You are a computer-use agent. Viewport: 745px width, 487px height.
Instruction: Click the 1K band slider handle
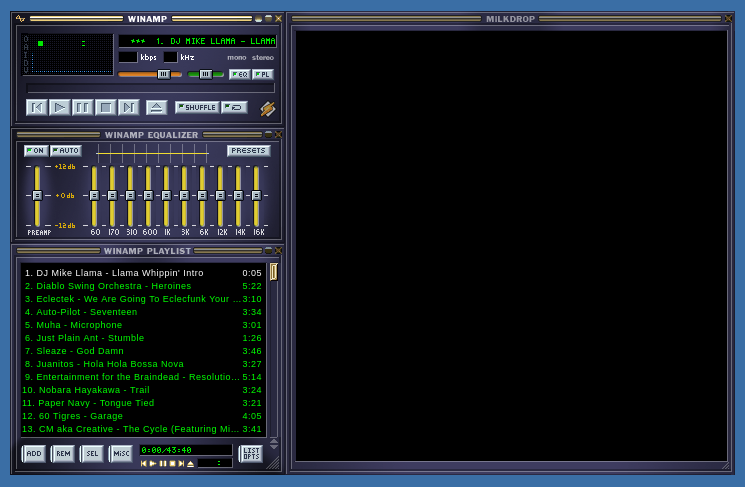click(166, 195)
